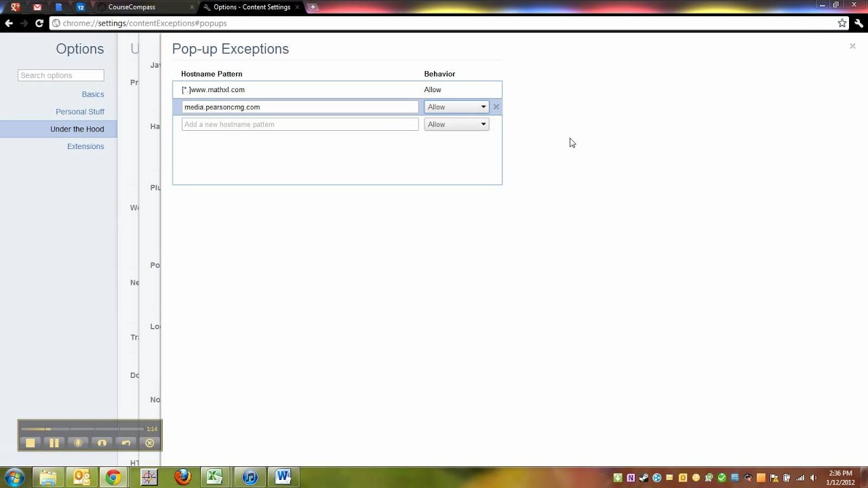
Task: Pause the screen recording
Action: tap(54, 443)
